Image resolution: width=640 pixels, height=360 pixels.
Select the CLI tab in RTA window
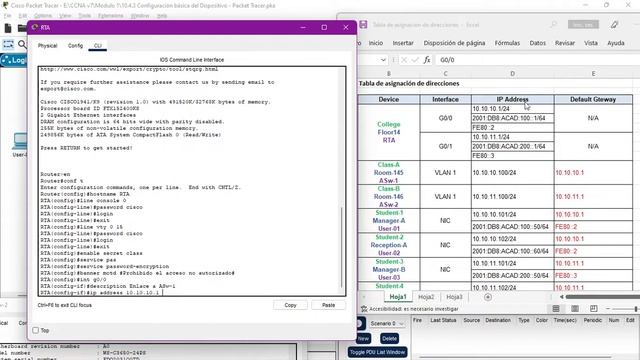(98, 46)
